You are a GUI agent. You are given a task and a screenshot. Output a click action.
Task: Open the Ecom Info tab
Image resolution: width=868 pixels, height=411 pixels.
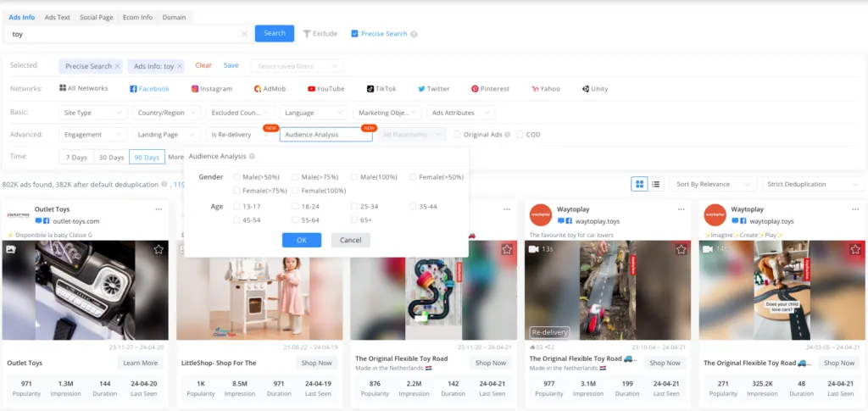point(138,17)
